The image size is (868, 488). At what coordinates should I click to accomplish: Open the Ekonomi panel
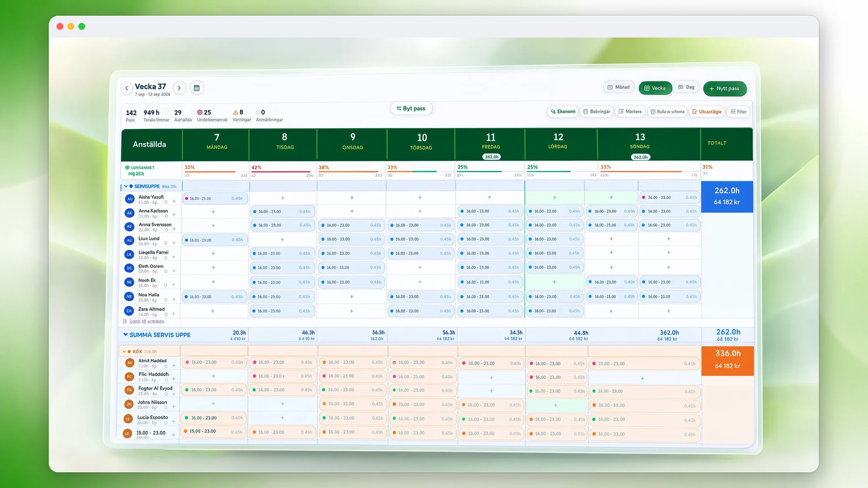pos(563,112)
